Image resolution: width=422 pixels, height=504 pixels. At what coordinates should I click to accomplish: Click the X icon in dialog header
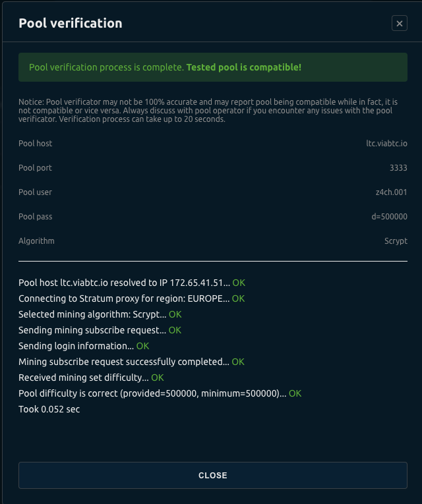tap(399, 24)
